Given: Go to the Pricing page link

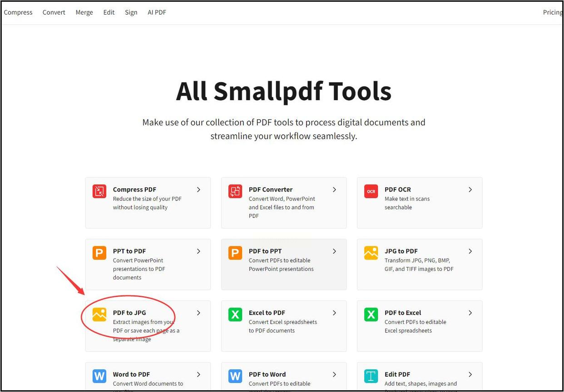Looking at the screenshot, I should coord(553,13).
